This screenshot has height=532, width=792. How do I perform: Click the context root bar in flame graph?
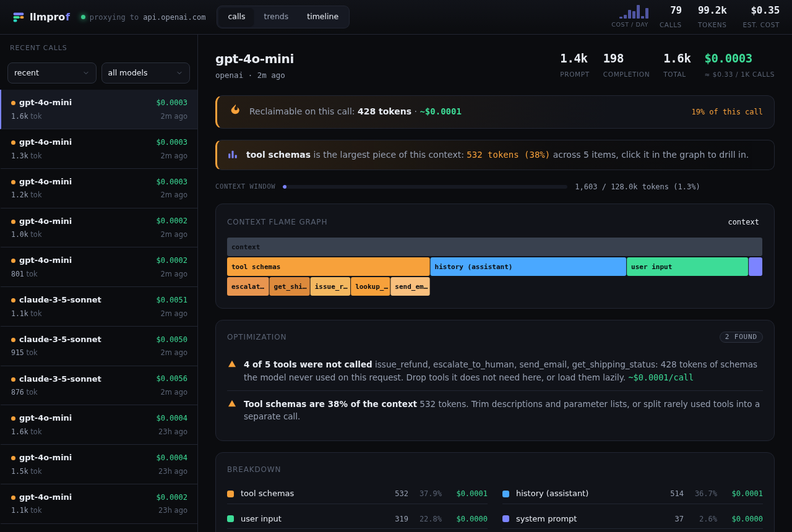494,247
